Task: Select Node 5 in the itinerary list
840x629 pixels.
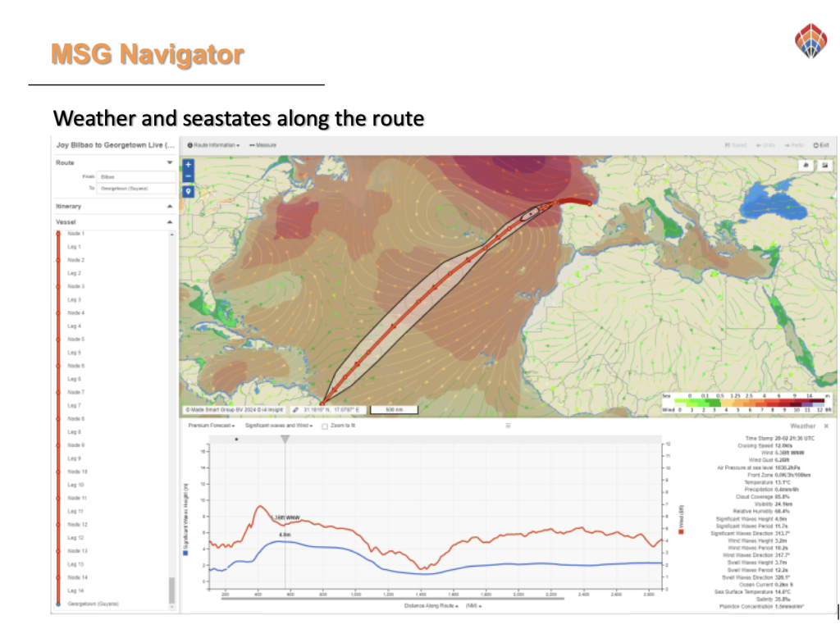Action: [x=76, y=340]
